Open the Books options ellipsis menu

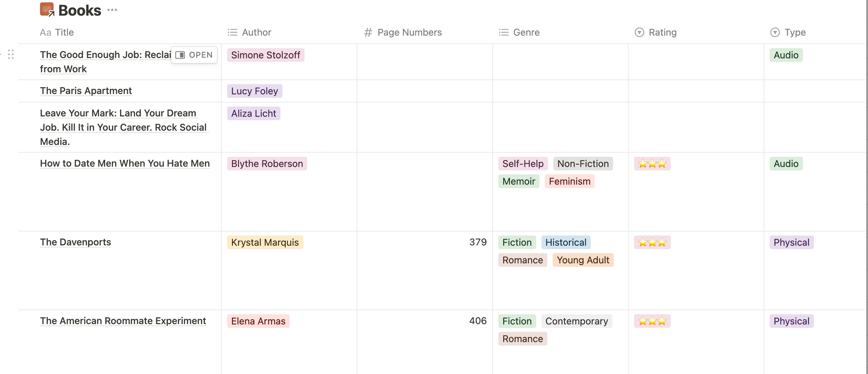[112, 10]
